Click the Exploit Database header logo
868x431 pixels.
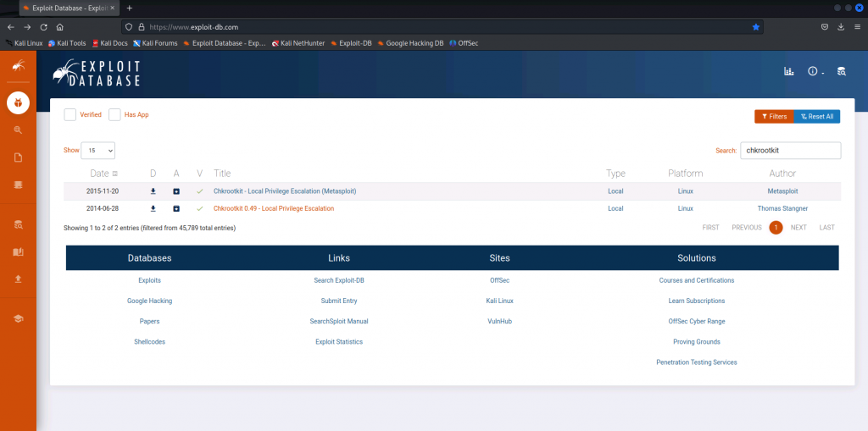[x=97, y=73]
